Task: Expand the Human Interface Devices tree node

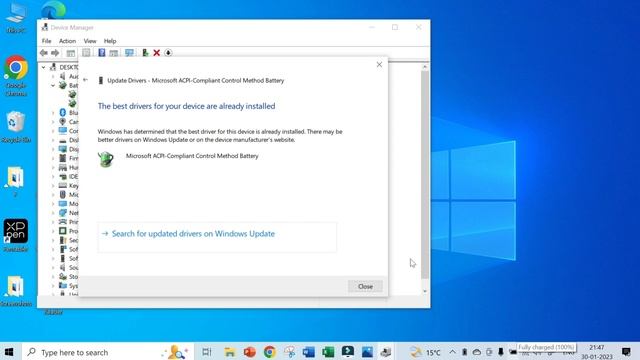Action: 53,167
